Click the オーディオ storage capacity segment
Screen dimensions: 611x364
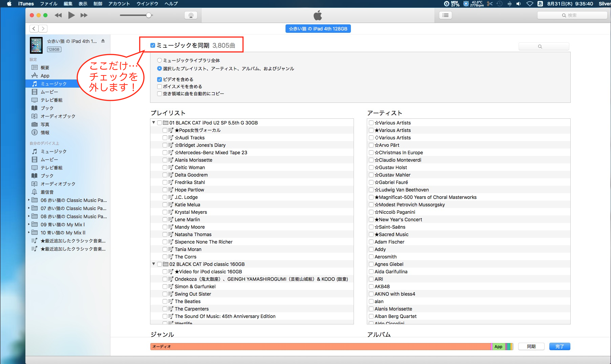coord(320,346)
